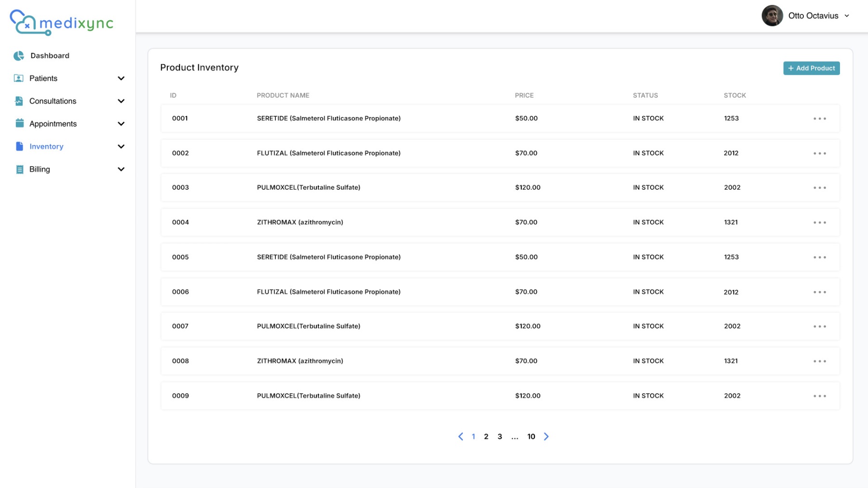Screen dimensions: 868x488
Task: Expand the Billing submenu chevron
Action: (121, 170)
